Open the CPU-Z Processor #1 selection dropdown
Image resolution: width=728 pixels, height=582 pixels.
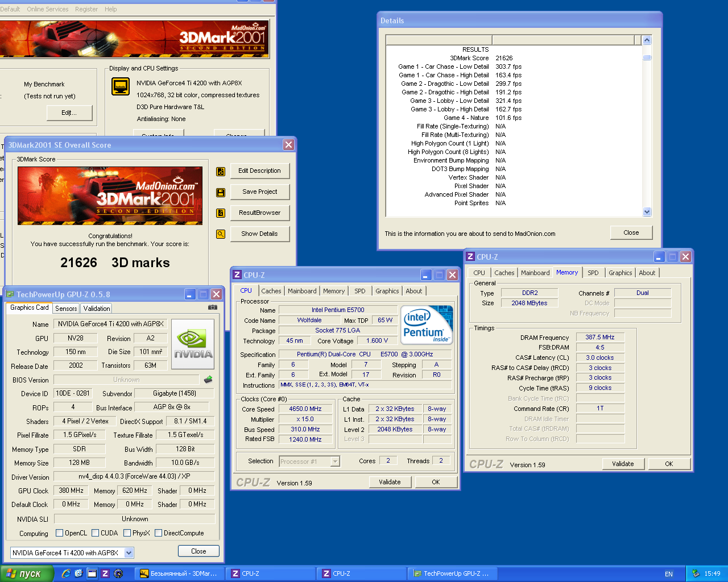coord(335,462)
